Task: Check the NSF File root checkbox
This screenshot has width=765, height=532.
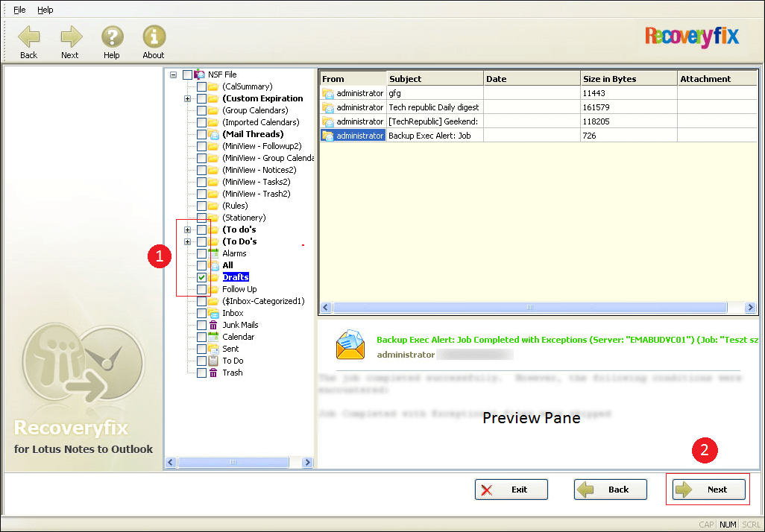Action: [x=187, y=75]
